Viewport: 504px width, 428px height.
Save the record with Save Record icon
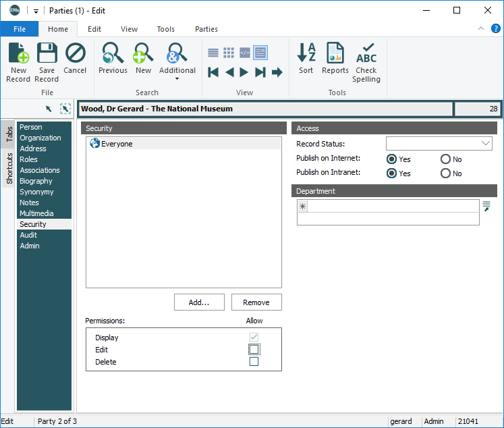[47, 61]
